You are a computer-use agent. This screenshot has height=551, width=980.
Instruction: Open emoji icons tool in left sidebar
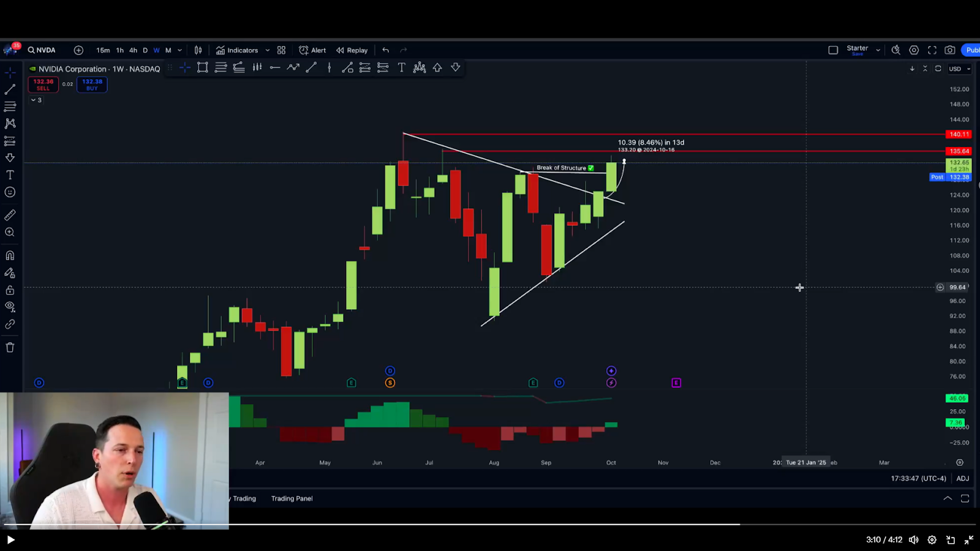[x=10, y=192]
